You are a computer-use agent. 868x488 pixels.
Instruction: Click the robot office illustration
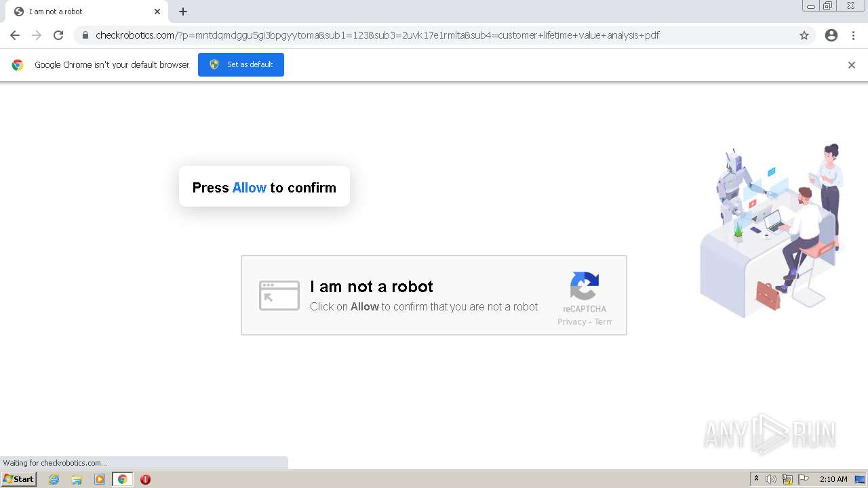coord(772,230)
